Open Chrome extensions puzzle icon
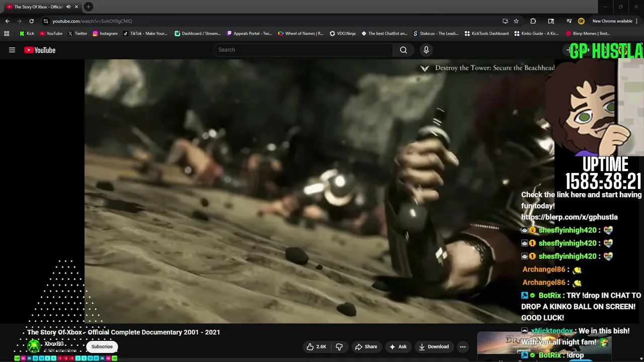The width and height of the screenshot is (644, 362). (x=533, y=21)
